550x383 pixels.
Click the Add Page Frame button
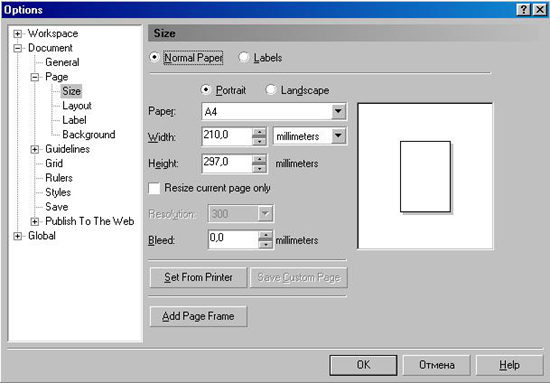[198, 316]
